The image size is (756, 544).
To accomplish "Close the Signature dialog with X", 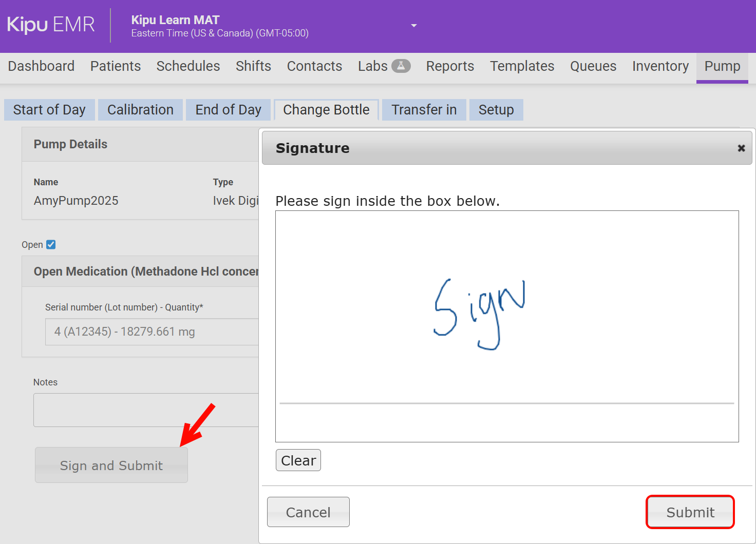I will point(741,148).
